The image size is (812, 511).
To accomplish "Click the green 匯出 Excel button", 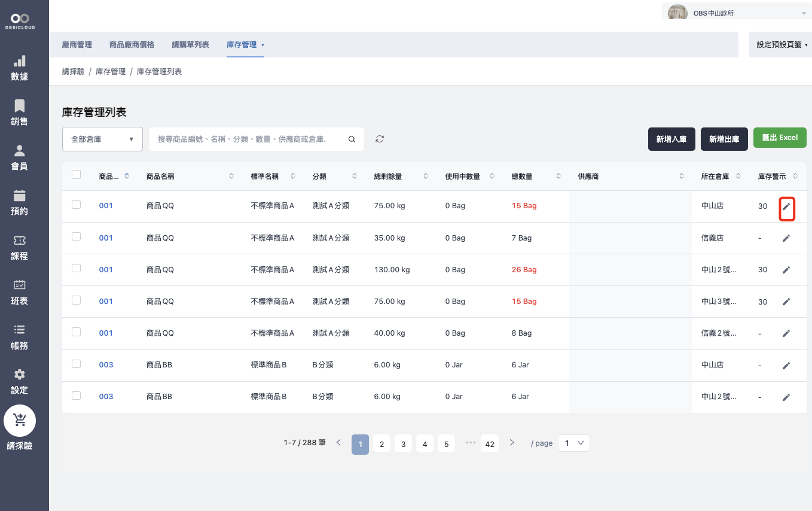I will pos(780,138).
